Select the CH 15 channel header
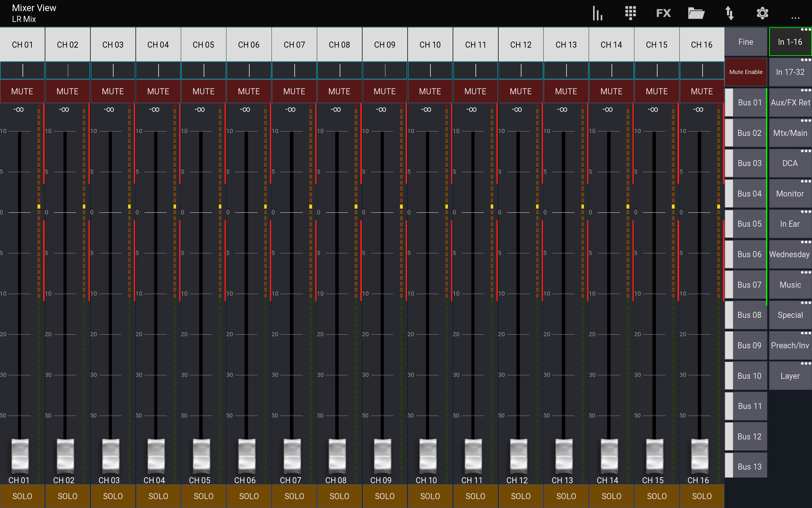Viewport: 812px width, 508px height. 657,44
